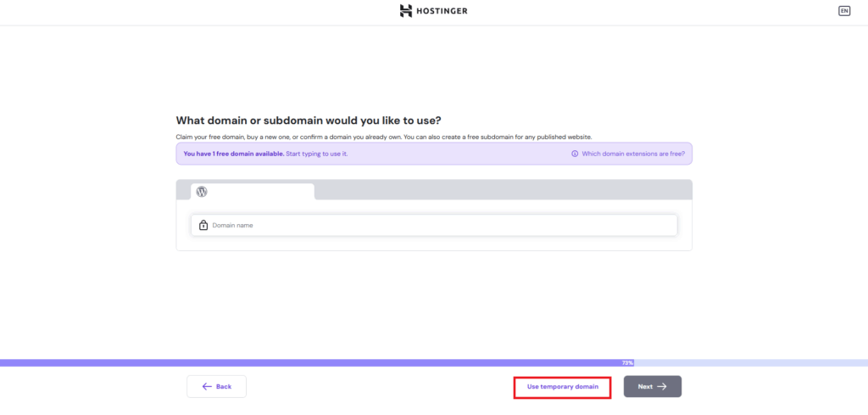Click the "What domain or subdomain" heading
This screenshot has height=415, width=868.
(x=308, y=121)
